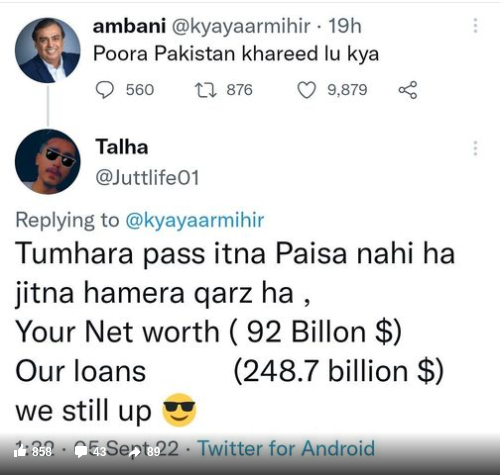Click the comment bubble icon showing 43
The height and width of the screenshot is (475, 500).
coord(81,452)
